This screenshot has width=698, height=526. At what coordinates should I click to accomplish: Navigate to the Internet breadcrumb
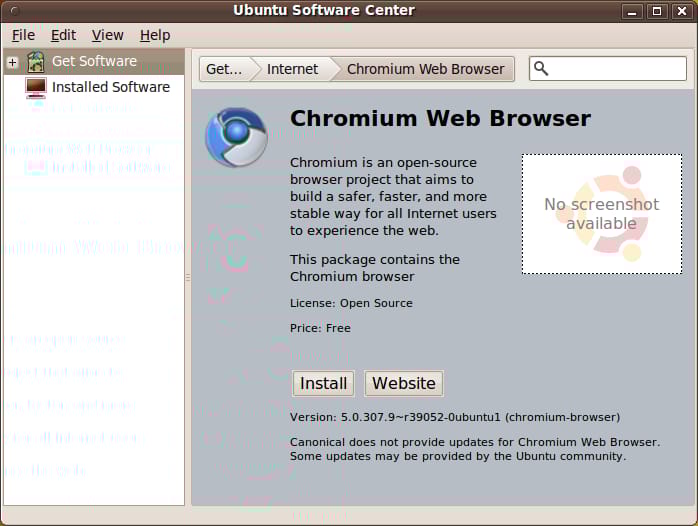coord(292,69)
